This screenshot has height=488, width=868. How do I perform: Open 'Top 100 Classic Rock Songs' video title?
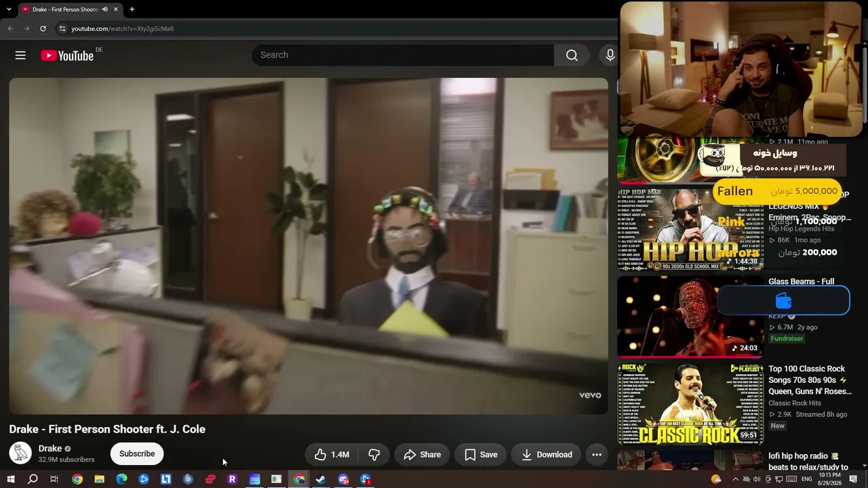(x=810, y=380)
